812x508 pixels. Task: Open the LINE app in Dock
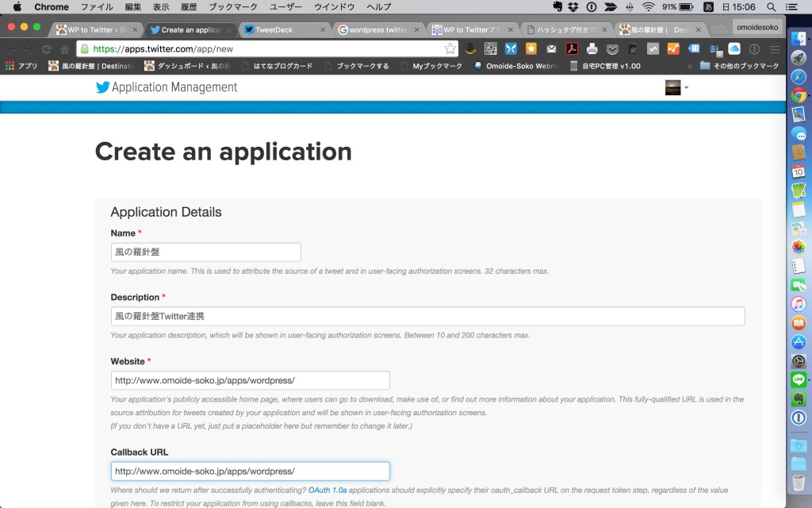pyautogui.click(x=799, y=379)
